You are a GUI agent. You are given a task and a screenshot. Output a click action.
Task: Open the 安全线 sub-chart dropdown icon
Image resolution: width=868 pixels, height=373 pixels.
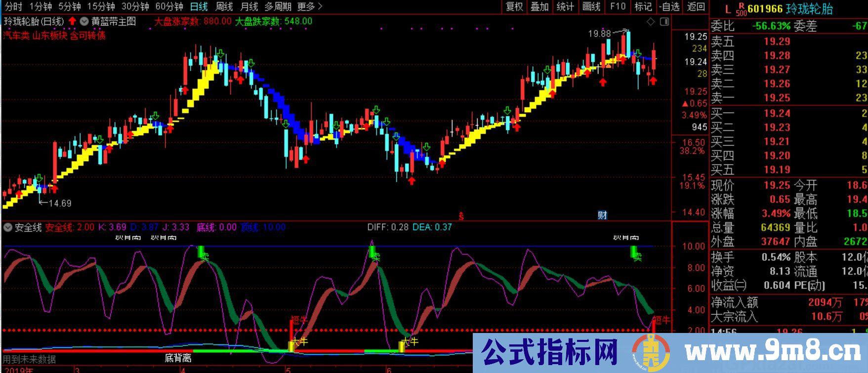[x=8, y=227]
